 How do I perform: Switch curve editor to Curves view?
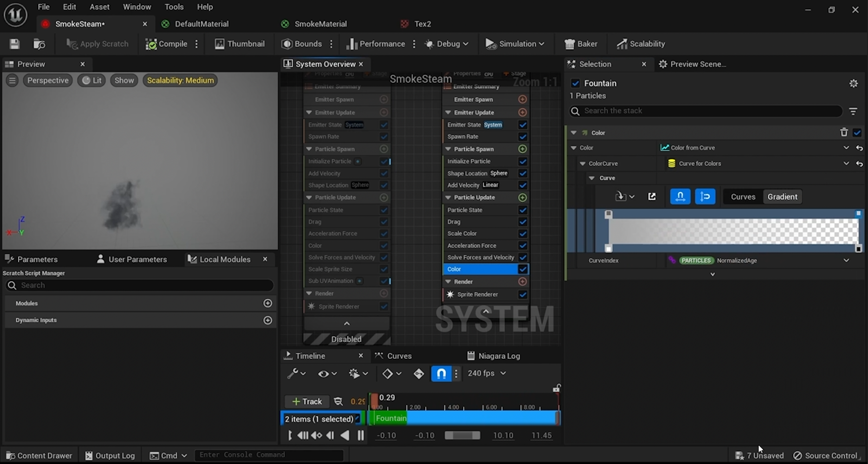pyautogui.click(x=743, y=197)
